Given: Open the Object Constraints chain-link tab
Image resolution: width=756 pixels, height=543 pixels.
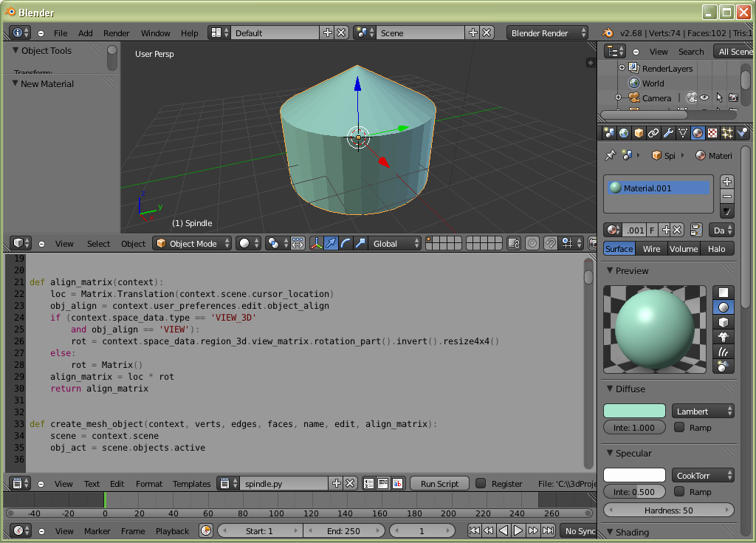Looking at the screenshot, I should pos(653,133).
